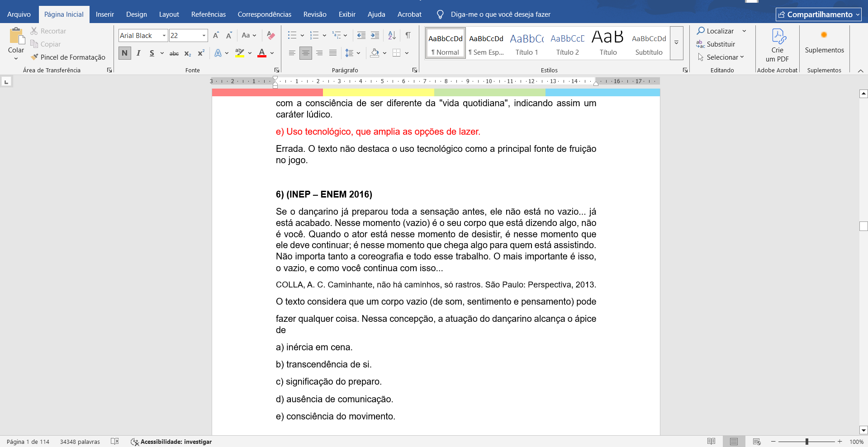Click the Paste (Colar) clipboard icon
868x447 pixels.
tap(17, 36)
